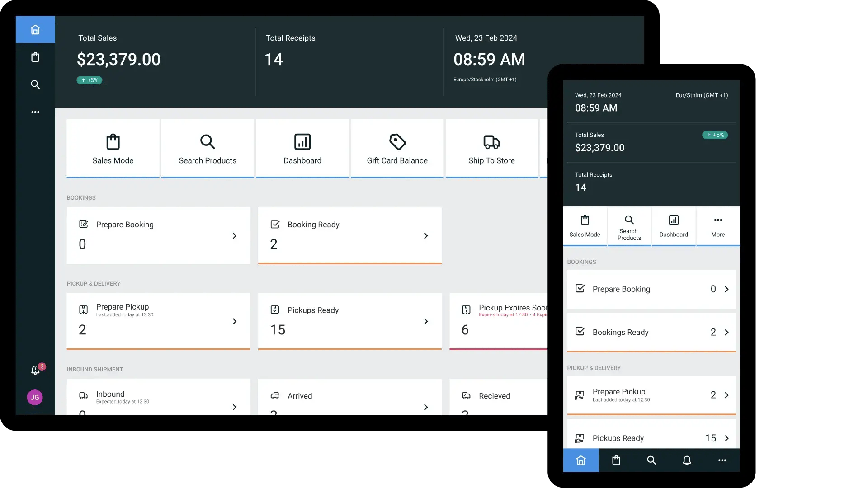The height and width of the screenshot is (488, 868).
Task: Open the JG user avatar profile
Action: (35, 398)
